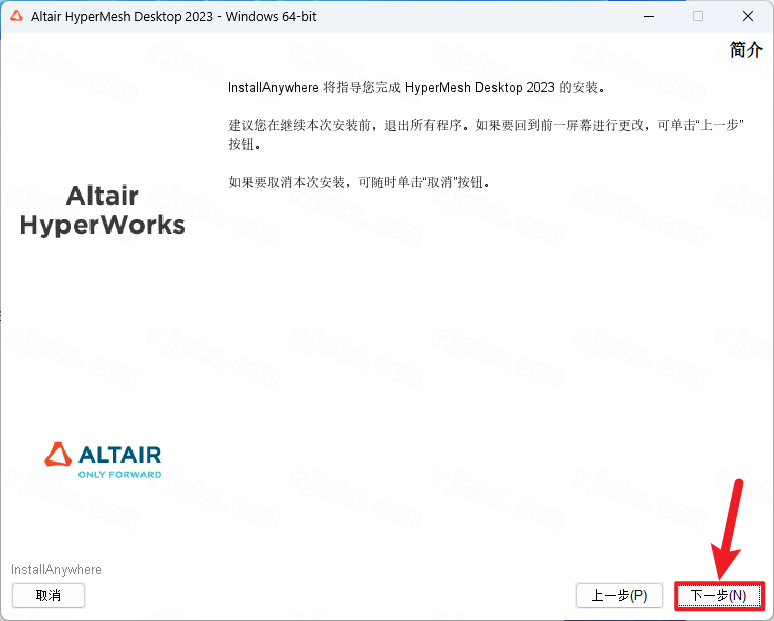Image resolution: width=774 pixels, height=621 pixels.
Task: Click the orange ALTAIR triangle logo
Action: tap(59, 455)
